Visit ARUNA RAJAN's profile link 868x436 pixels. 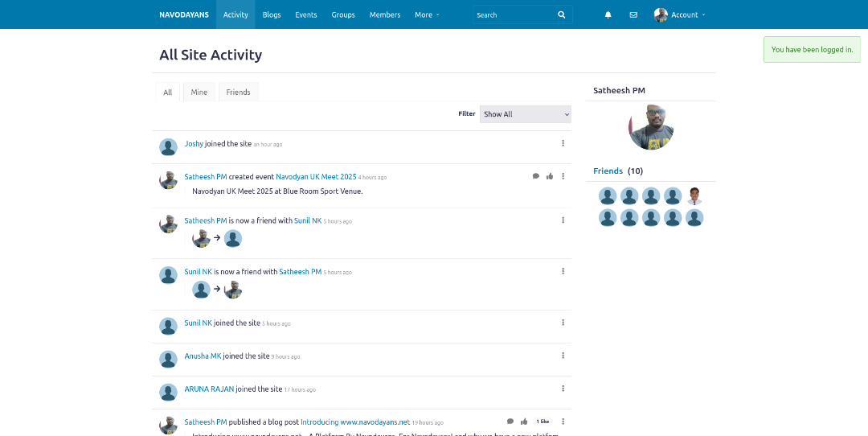coord(209,389)
